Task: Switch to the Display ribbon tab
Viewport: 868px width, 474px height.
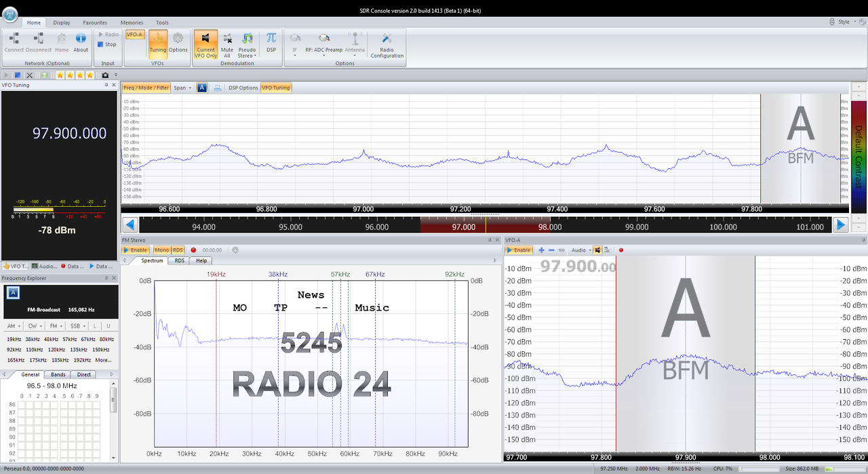Action: 62,22
